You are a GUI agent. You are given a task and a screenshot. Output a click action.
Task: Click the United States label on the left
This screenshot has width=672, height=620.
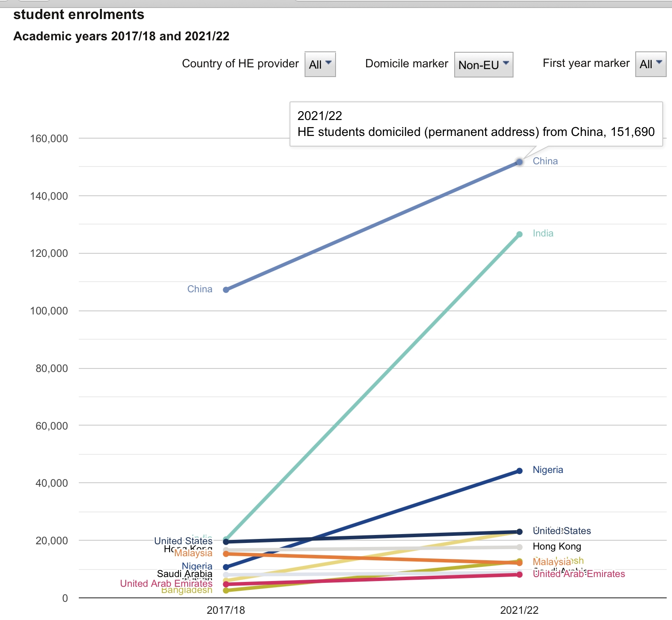183,541
